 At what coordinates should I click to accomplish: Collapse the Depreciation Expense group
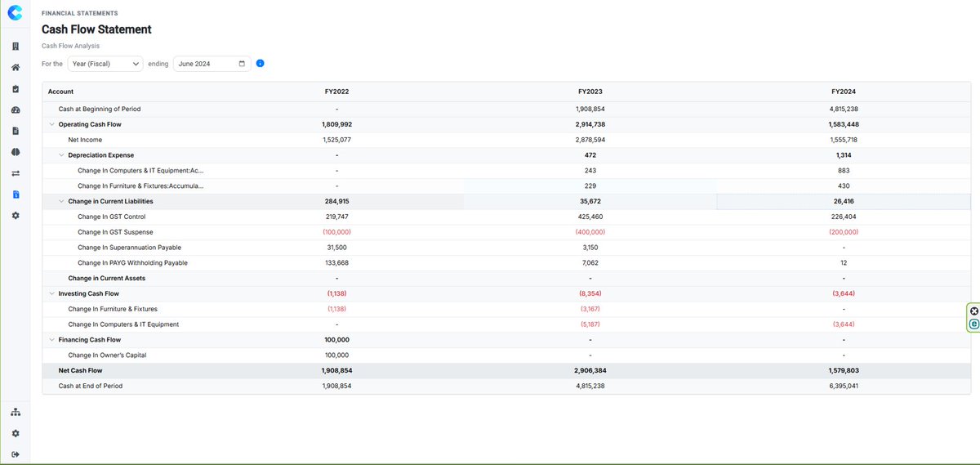[61, 155]
